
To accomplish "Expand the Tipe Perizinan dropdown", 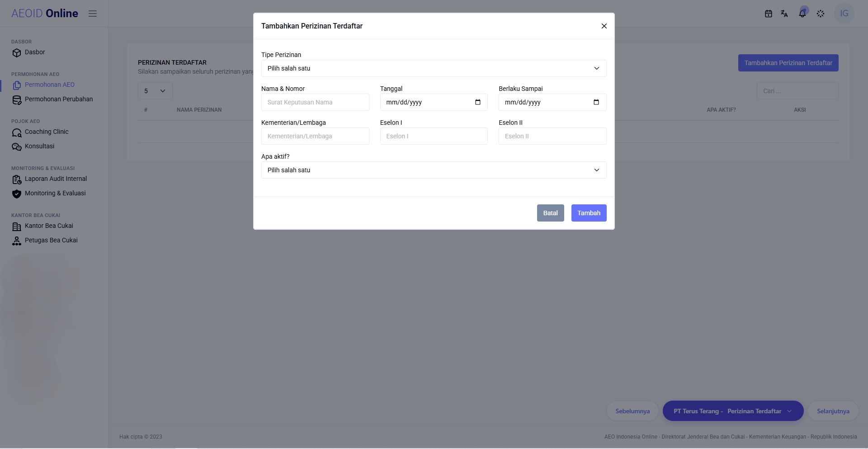I will pos(434,68).
